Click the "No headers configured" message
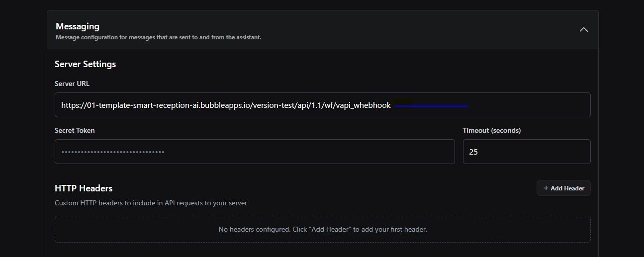The height and width of the screenshot is (257, 644). coord(322,230)
